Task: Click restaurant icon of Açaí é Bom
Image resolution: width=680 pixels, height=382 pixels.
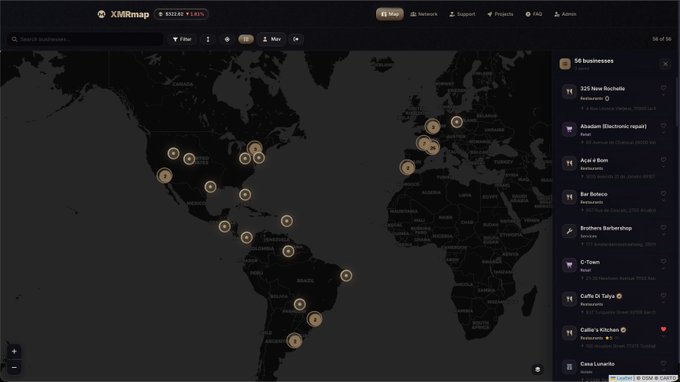Action: coord(569,163)
